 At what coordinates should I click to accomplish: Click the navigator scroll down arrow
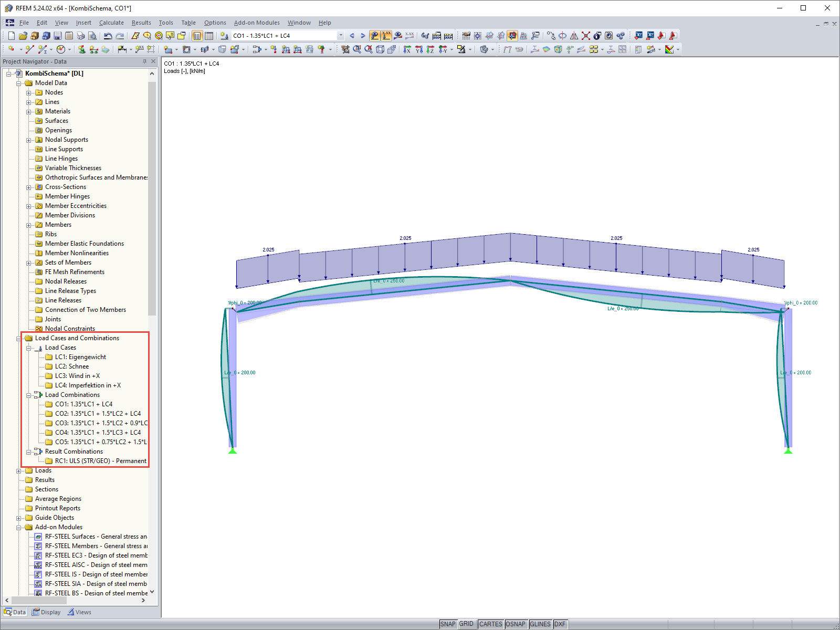(x=152, y=592)
